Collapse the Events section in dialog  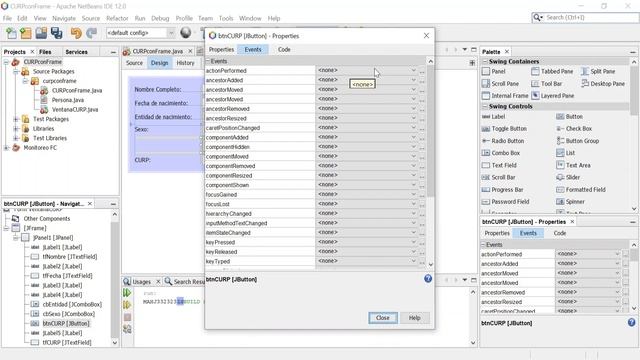[x=208, y=61]
